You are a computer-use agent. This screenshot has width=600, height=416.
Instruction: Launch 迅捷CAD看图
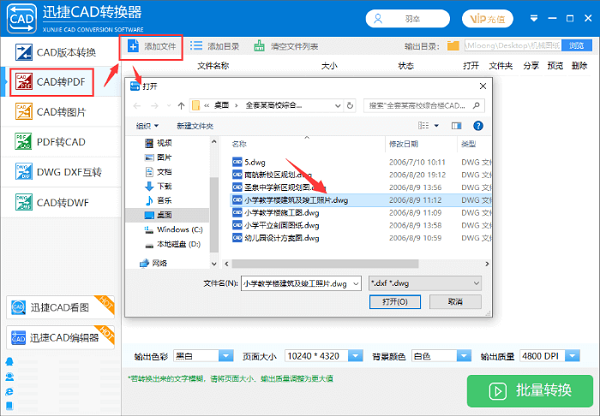[x=60, y=307]
